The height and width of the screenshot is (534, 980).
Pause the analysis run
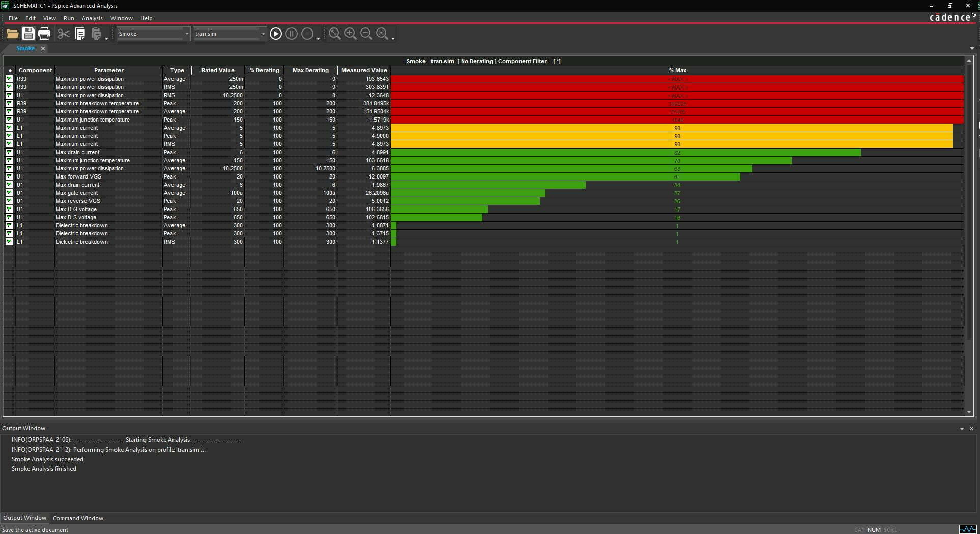click(x=292, y=34)
